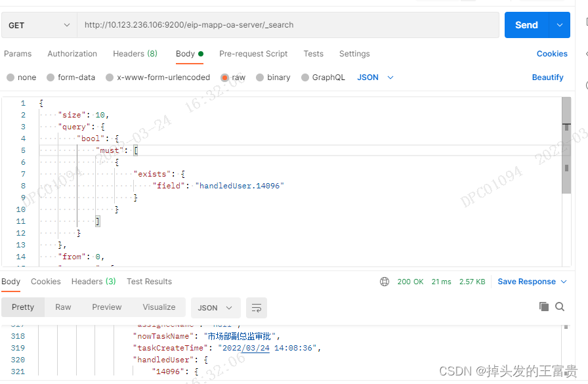The height and width of the screenshot is (384, 588).
Task: Select the binary radio button
Action: [x=260, y=77]
